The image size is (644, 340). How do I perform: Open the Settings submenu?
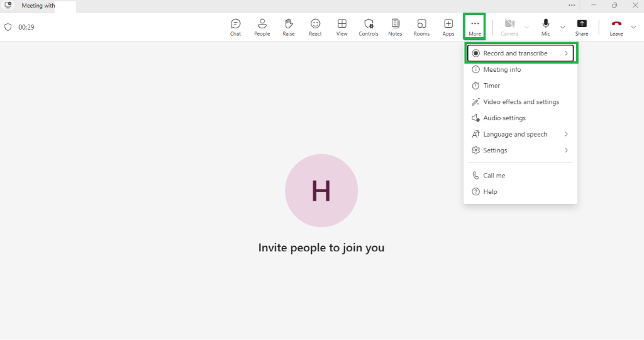521,150
